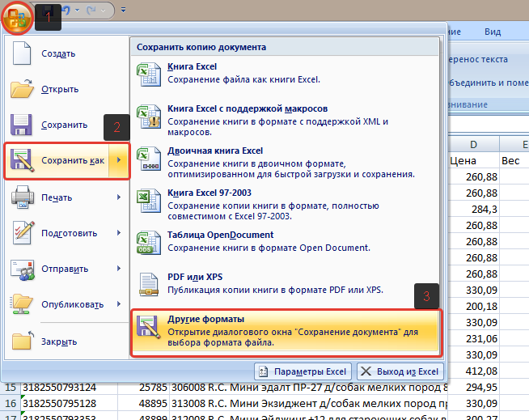Viewport: 529px width, 420px height.
Task: Click the network folder icon for Опубликовать
Action: tap(22, 304)
